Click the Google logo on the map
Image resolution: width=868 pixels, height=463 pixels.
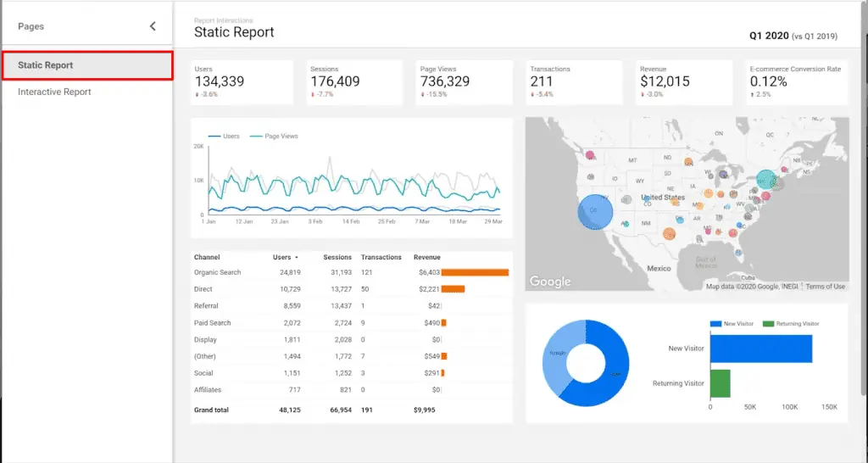(550, 282)
